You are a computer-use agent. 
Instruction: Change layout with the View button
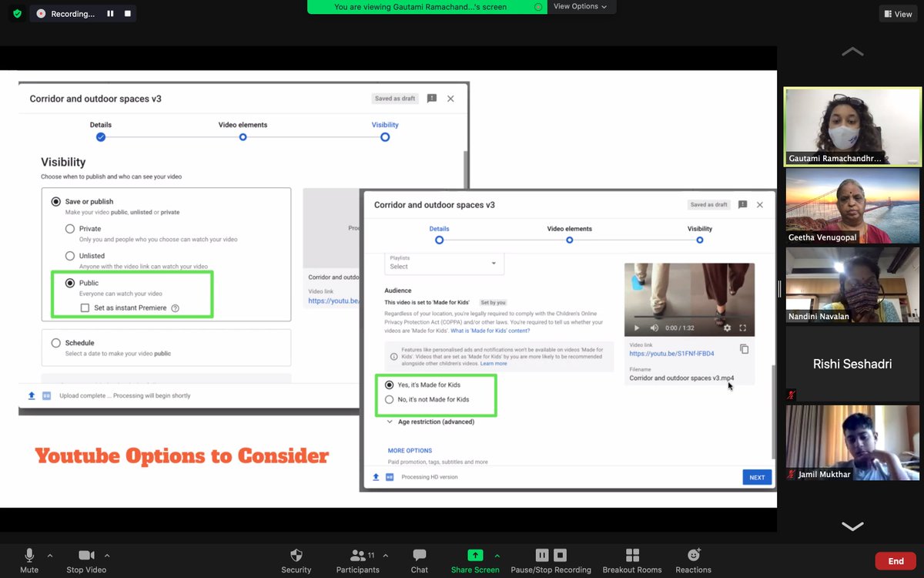point(899,13)
